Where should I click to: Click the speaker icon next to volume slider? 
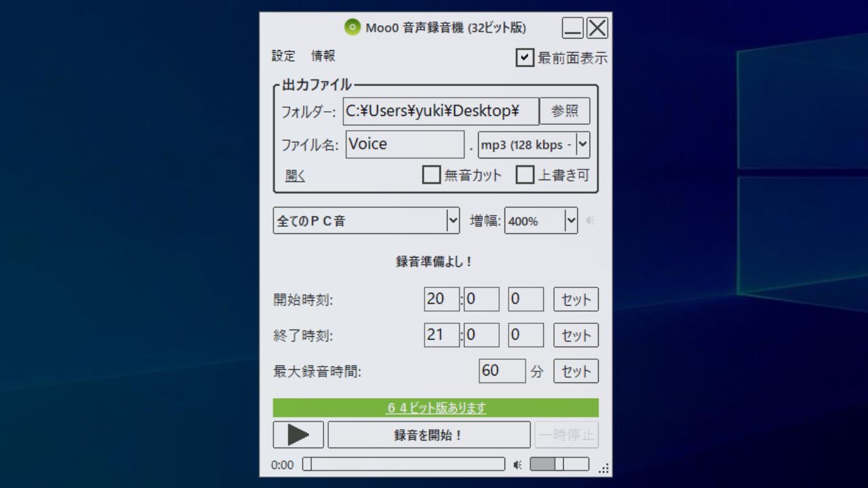518,465
